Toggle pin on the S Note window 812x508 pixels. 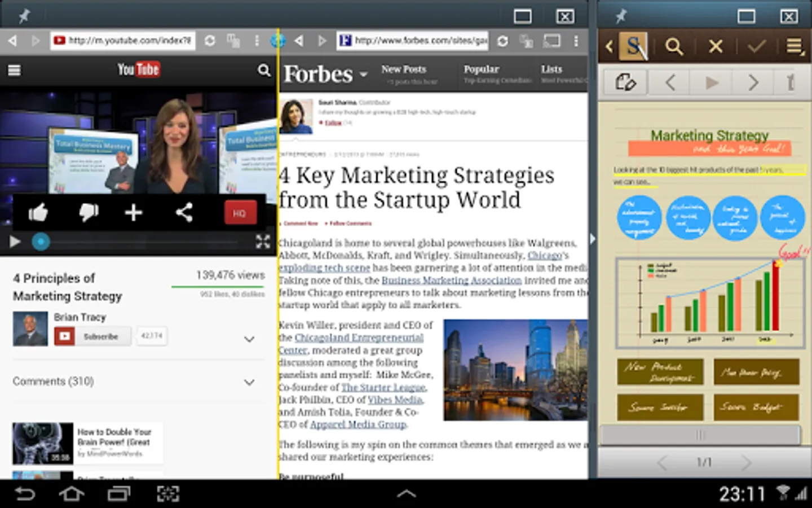pyautogui.click(x=621, y=16)
